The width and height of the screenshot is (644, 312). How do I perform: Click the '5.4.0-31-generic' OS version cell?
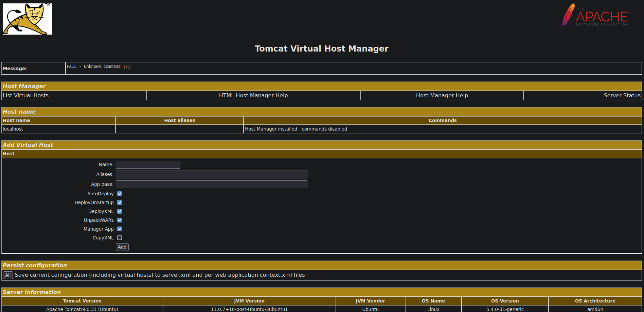[x=505, y=309]
